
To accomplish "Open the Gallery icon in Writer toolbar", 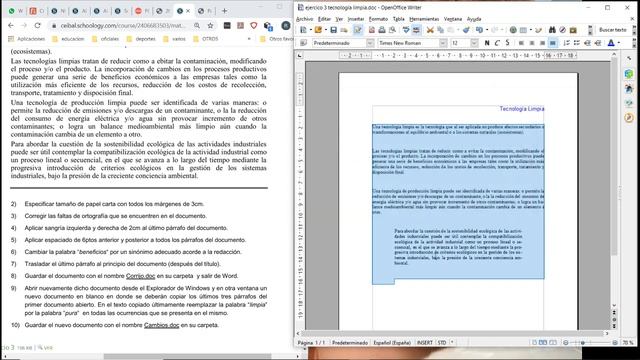I will pyautogui.click(x=573, y=30).
